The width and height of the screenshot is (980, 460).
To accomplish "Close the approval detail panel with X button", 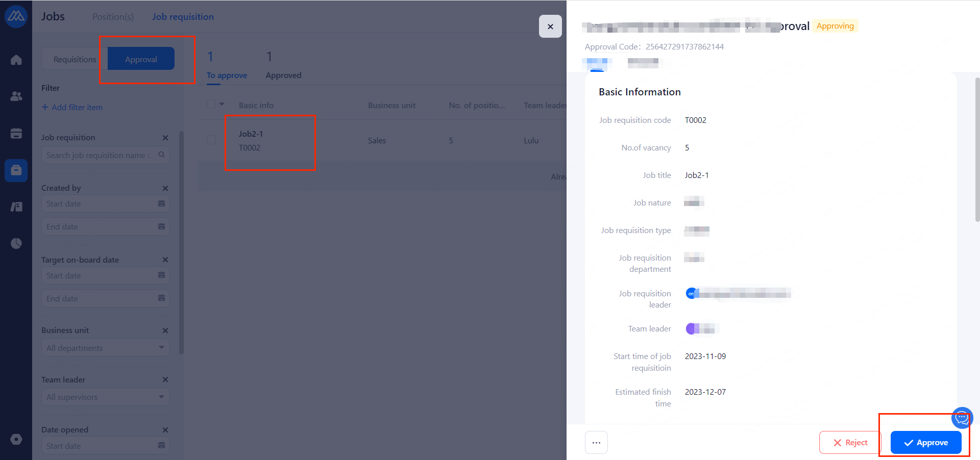I will [550, 27].
